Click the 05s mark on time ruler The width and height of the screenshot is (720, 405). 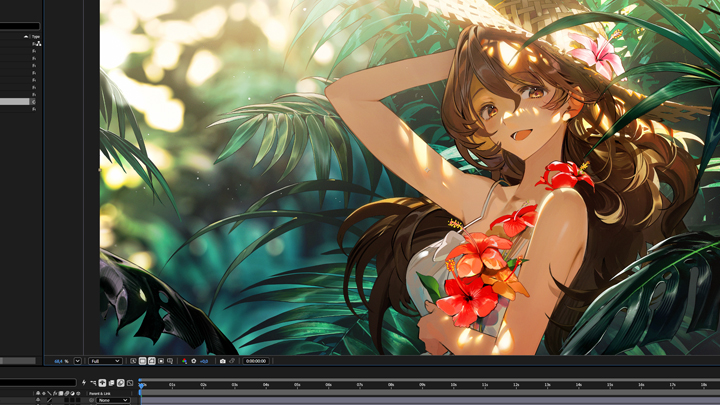click(297, 385)
